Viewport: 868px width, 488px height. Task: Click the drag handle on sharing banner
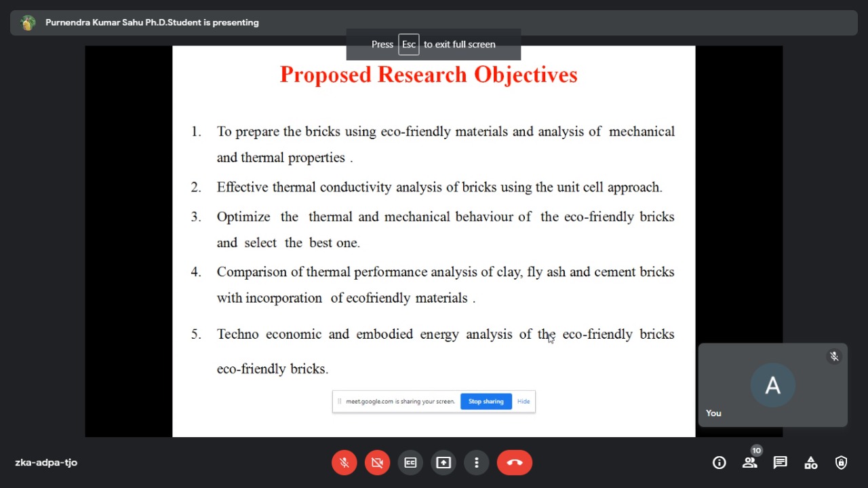pyautogui.click(x=339, y=401)
